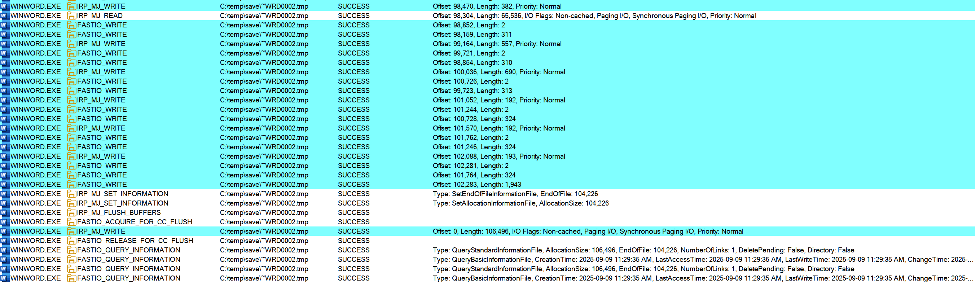
Task: Select the SetAllocationInformationFile detail entry
Action: pos(520,204)
